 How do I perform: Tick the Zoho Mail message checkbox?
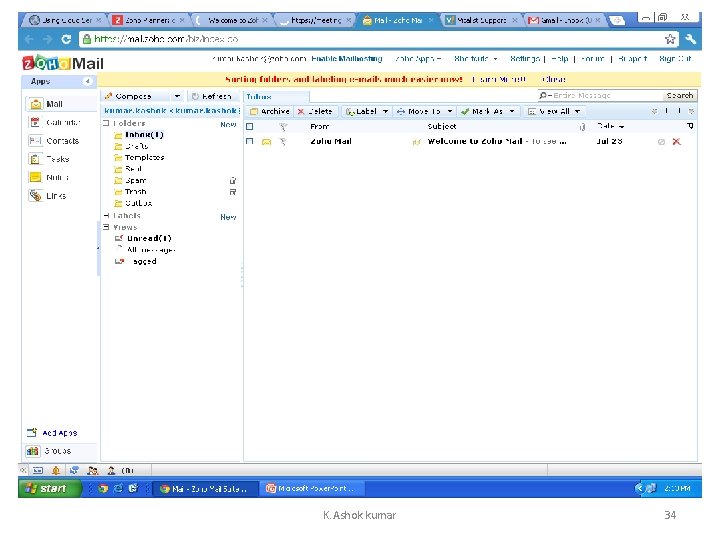point(250,141)
